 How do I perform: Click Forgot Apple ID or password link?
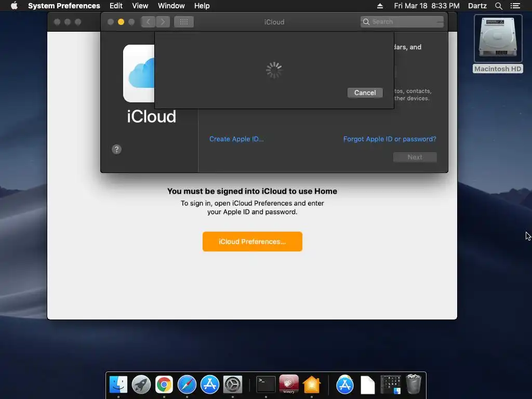point(390,139)
